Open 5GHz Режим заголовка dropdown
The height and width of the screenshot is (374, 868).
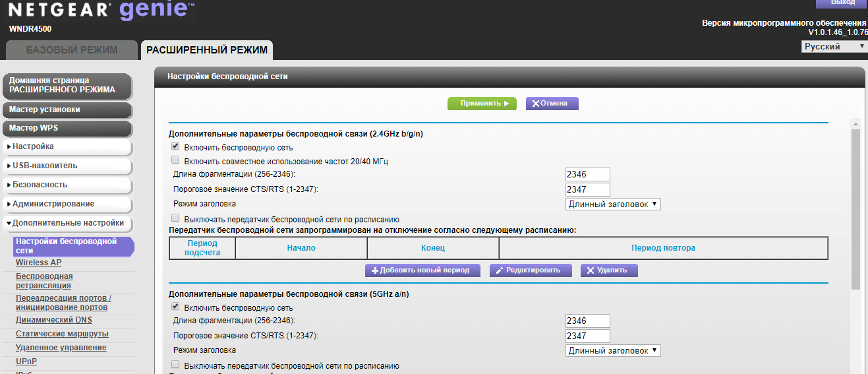[613, 351]
